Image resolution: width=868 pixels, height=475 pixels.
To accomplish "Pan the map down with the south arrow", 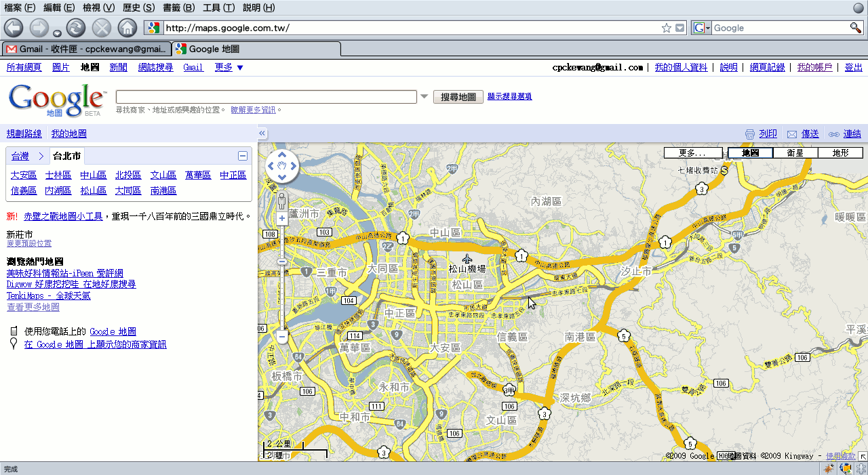I will pos(282,178).
